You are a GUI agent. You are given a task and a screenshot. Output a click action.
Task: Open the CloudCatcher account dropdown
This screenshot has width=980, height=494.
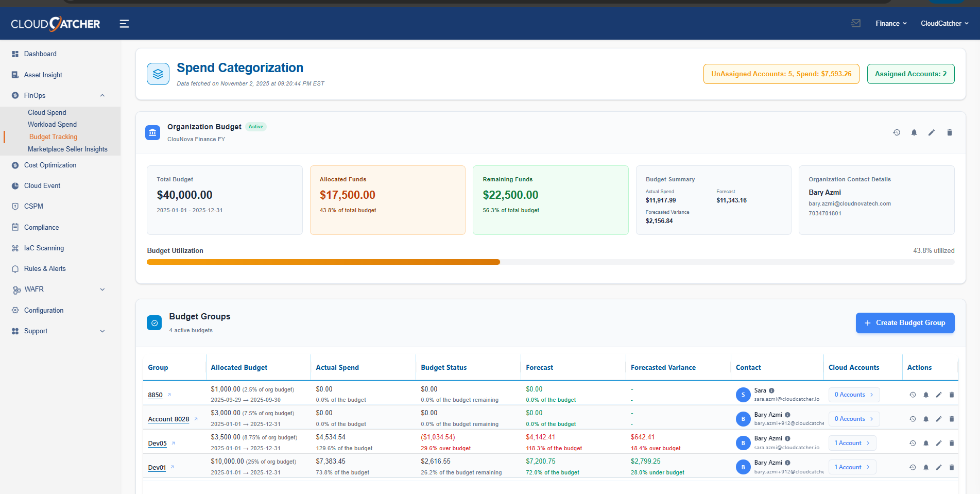(x=944, y=23)
